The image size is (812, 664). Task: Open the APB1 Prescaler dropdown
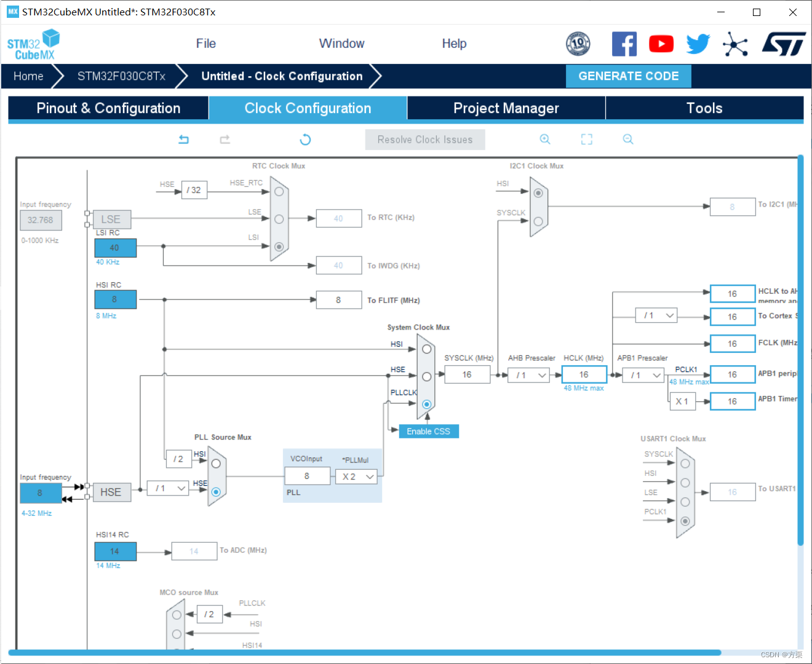(643, 375)
